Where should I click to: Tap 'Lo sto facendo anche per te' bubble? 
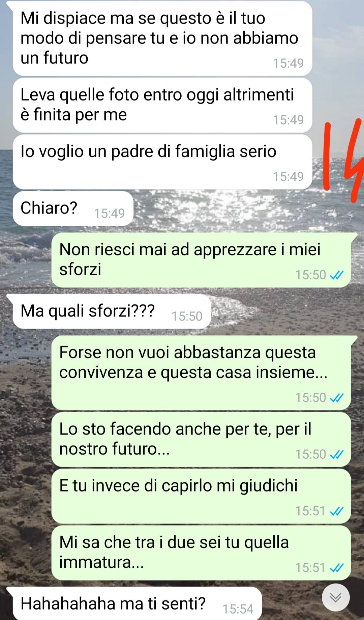(x=201, y=440)
